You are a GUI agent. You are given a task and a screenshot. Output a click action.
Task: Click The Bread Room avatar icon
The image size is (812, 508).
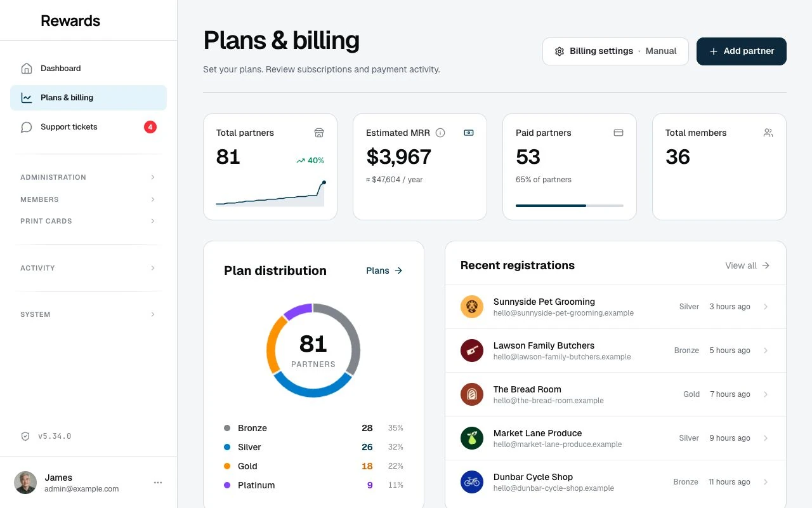tap(472, 394)
